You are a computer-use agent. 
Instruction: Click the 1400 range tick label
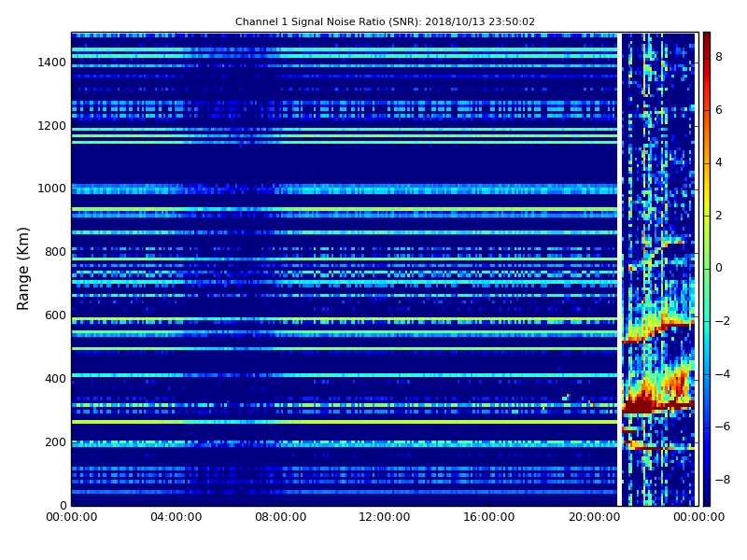coord(52,63)
